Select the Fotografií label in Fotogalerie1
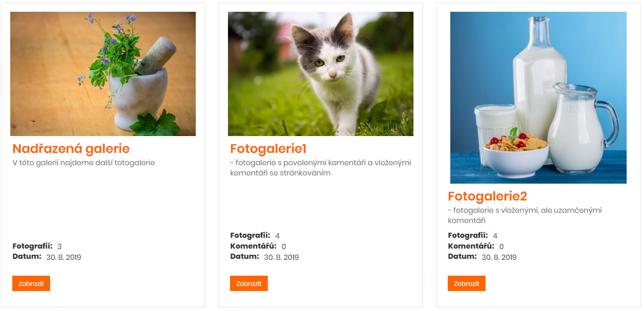Screen dimensions: 644x311 250,235
